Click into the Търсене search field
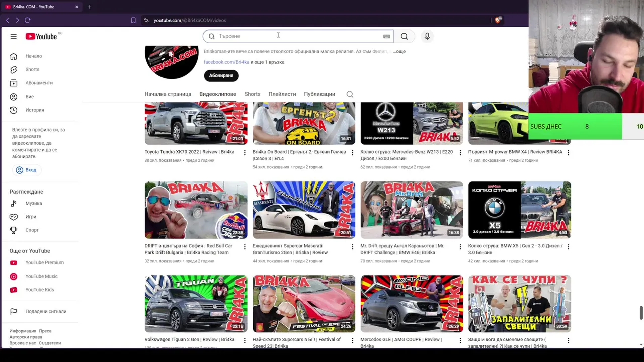Image resolution: width=644 pixels, height=362 pixels. click(298, 36)
